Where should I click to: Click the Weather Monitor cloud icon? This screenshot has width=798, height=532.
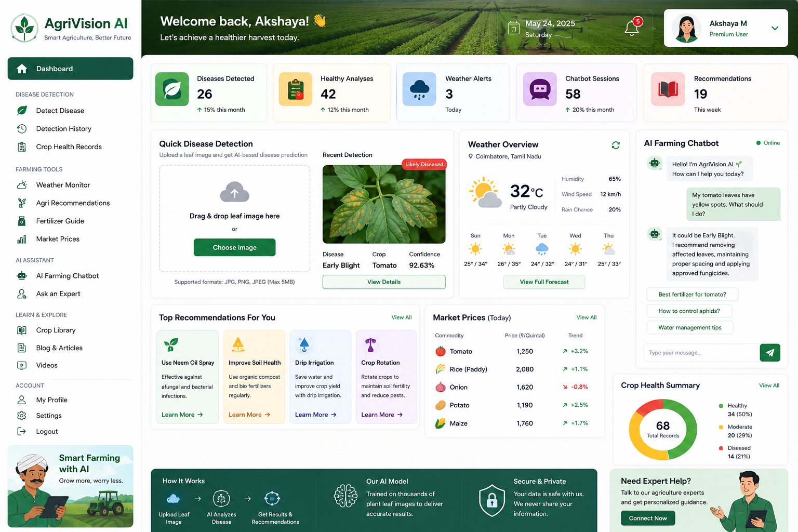[22, 185]
